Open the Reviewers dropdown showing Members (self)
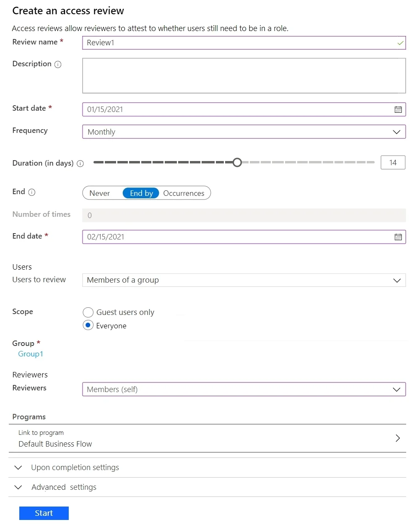The width and height of the screenshot is (420, 525). point(244,389)
